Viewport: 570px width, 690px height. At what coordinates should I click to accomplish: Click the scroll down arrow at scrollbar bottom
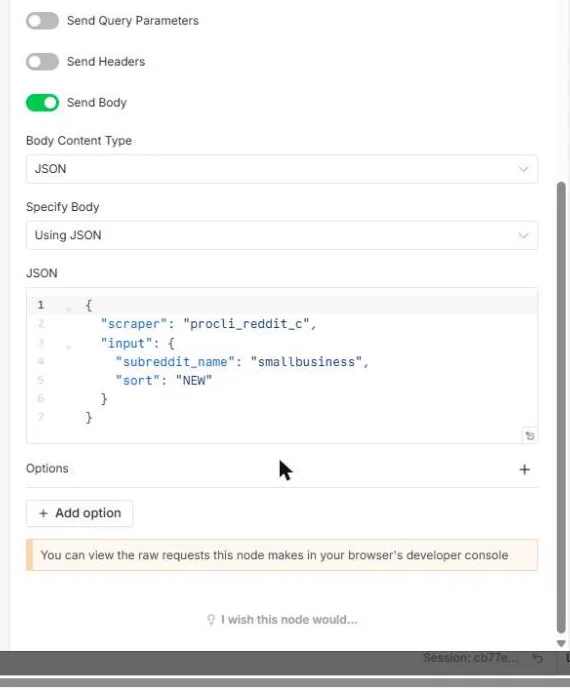[561, 643]
